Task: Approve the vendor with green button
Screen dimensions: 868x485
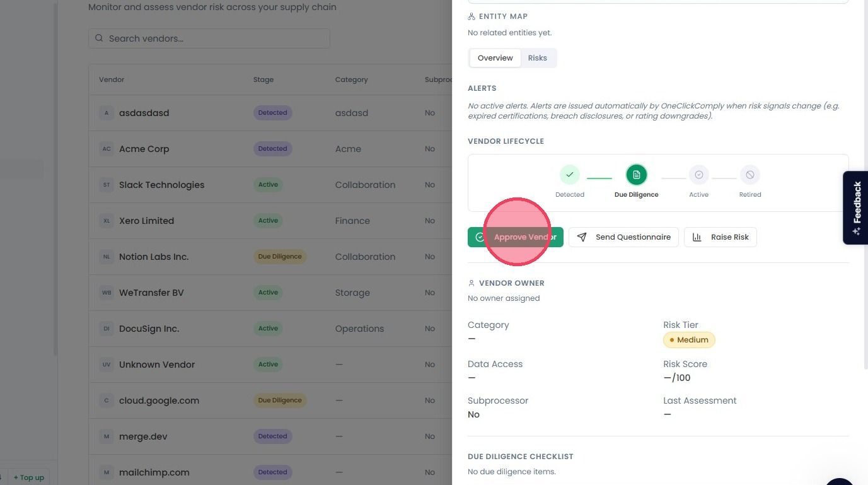Action: [x=516, y=237]
